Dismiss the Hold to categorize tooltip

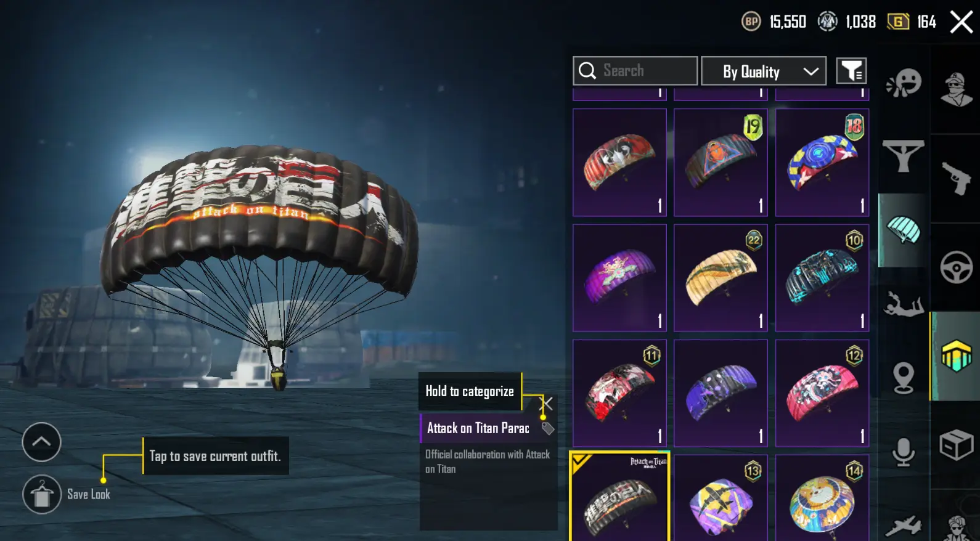tap(547, 404)
